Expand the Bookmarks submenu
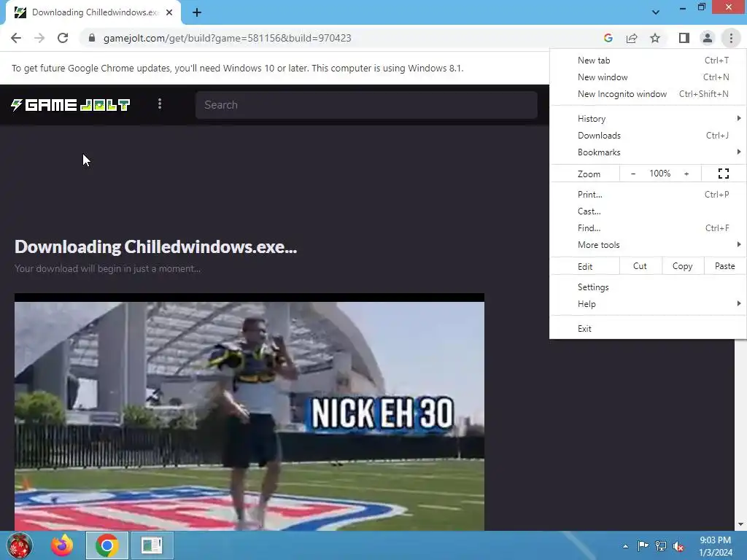This screenshot has width=747, height=560. coord(648,152)
